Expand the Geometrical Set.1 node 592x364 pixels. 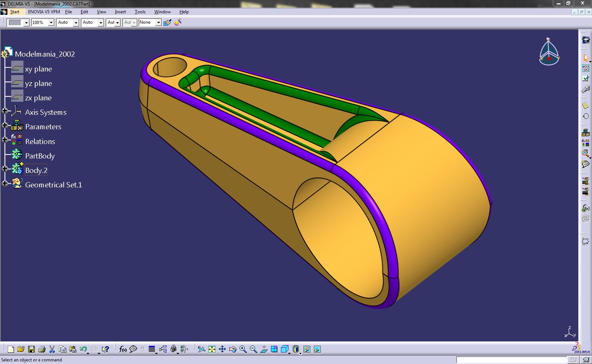(x=5, y=183)
